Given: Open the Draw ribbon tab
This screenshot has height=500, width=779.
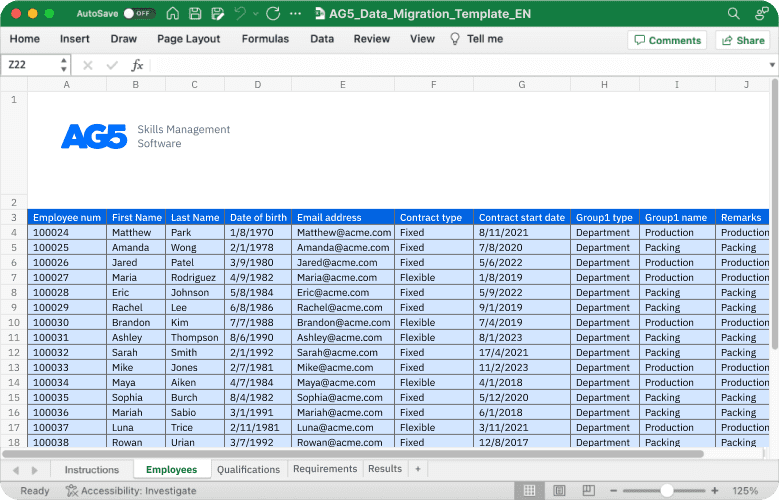Looking at the screenshot, I should pyautogui.click(x=123, y=39).
